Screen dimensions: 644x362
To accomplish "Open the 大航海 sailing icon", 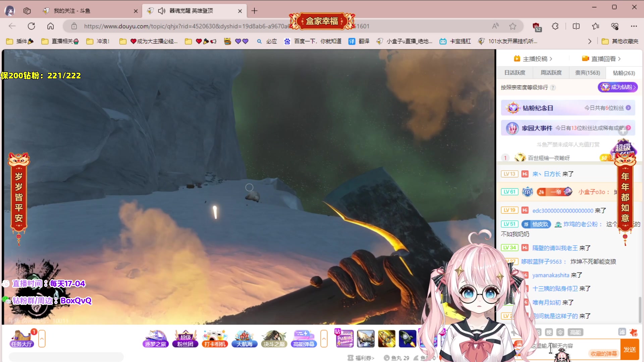I will click(244, 339).
